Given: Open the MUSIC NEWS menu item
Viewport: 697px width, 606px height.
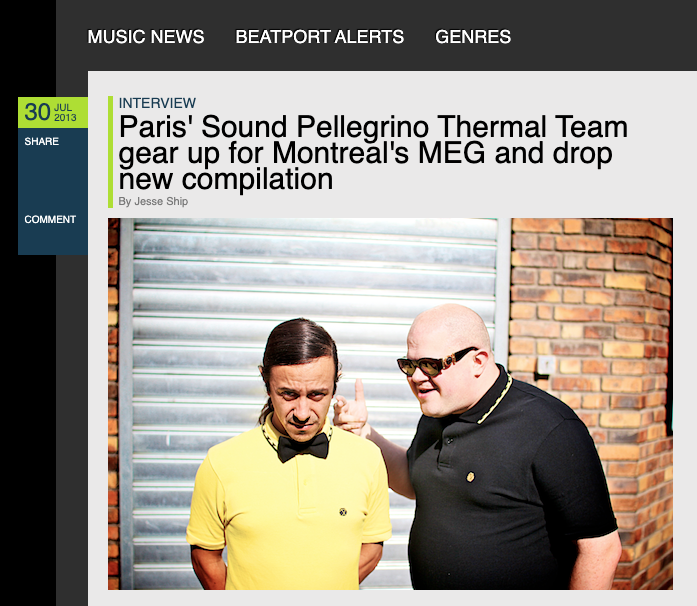Looking at the screenshot, I should click(x=146, y=36).
